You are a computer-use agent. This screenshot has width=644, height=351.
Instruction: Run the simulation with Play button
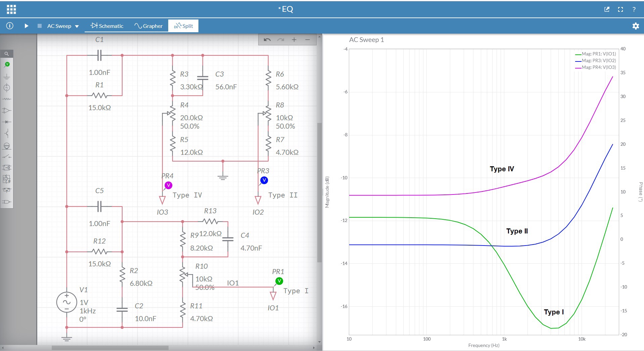(x=26, y=26)
